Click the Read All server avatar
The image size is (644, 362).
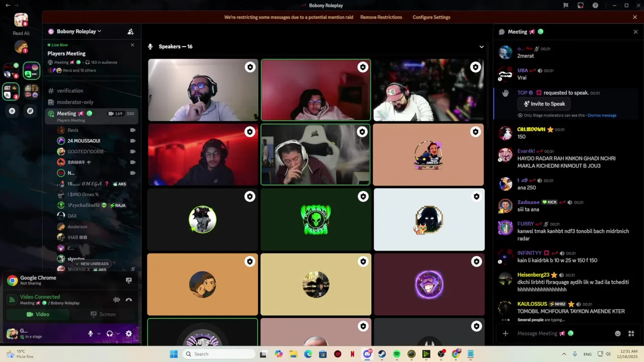pos(21,20)
